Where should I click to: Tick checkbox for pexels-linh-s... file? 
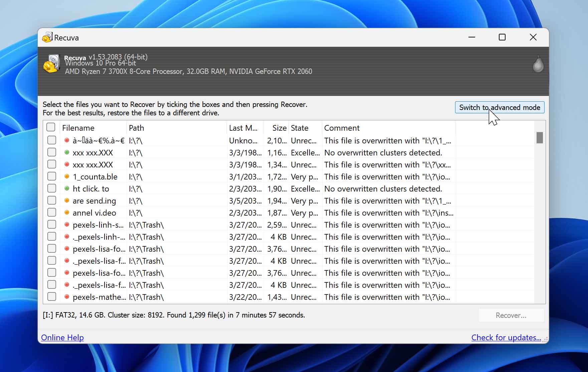tap(52, 224)
